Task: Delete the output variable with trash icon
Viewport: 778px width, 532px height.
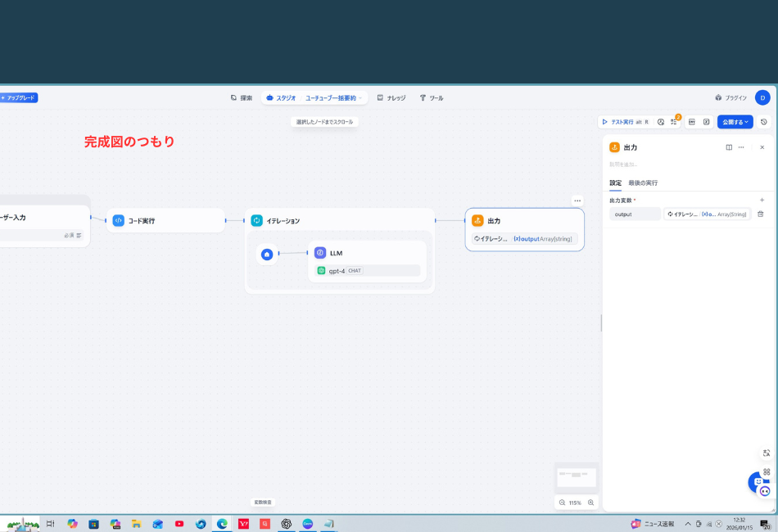Action: [760, 214]
